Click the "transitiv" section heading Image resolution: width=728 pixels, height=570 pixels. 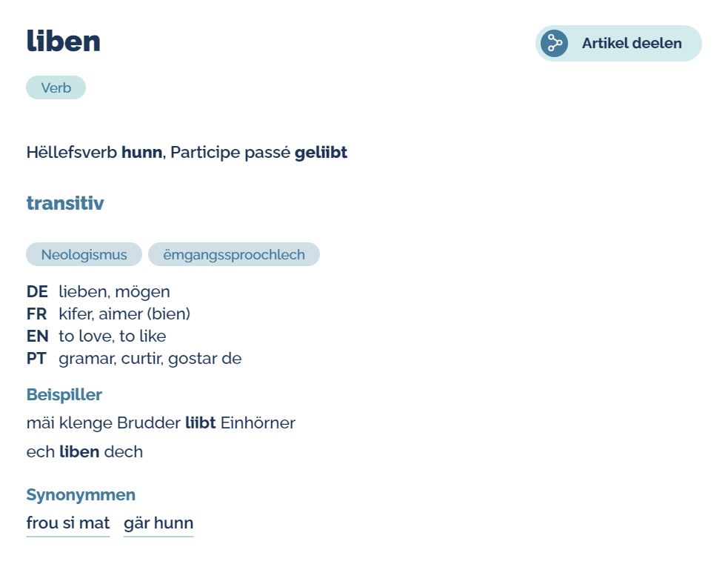point(65,203)
